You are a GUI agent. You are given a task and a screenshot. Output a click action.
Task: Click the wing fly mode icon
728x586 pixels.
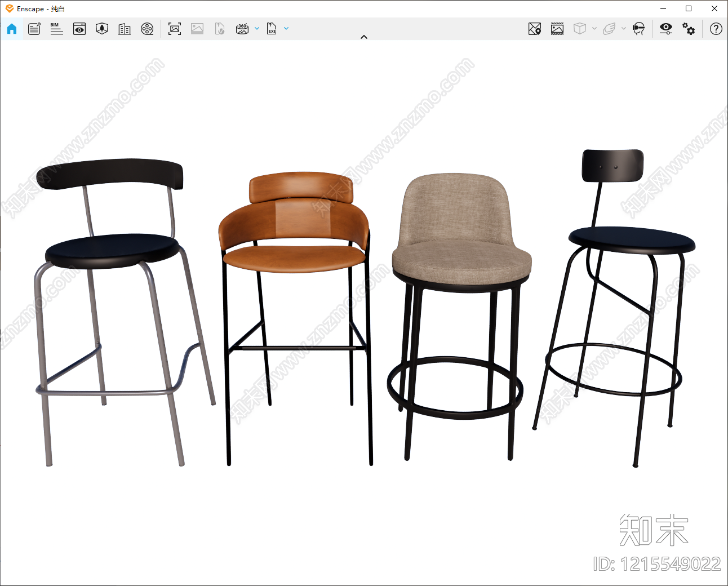[x=609, y=29]
